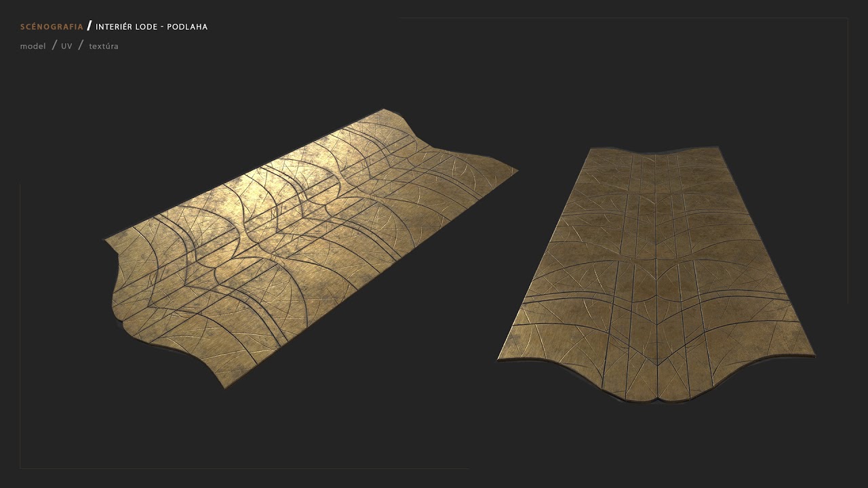Select the UV breadcrumb label
868x488 pixels.
click(x=66, y=46)
